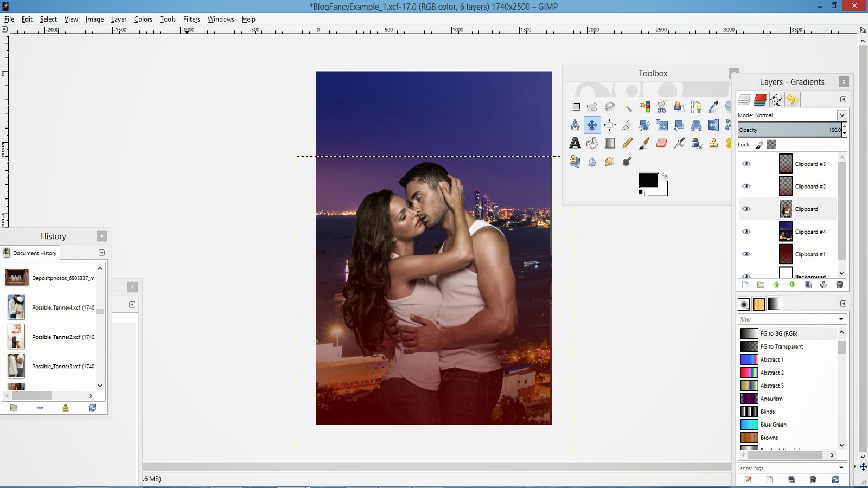Hide the Clipboard #2 layer
This screenshot has width=868, height=488.
coord(746,187)
